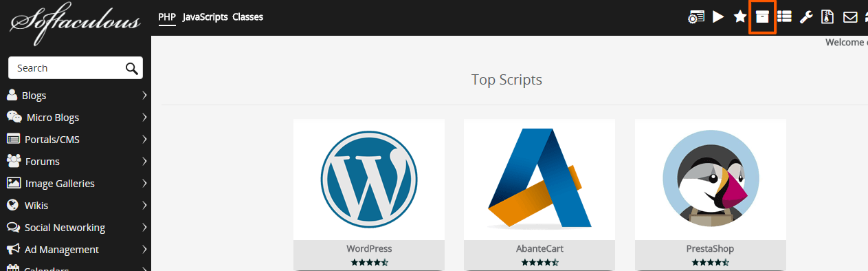The image size is (868, 271).
Task: Click the WordPress star rating
Action: coord(369,262)
